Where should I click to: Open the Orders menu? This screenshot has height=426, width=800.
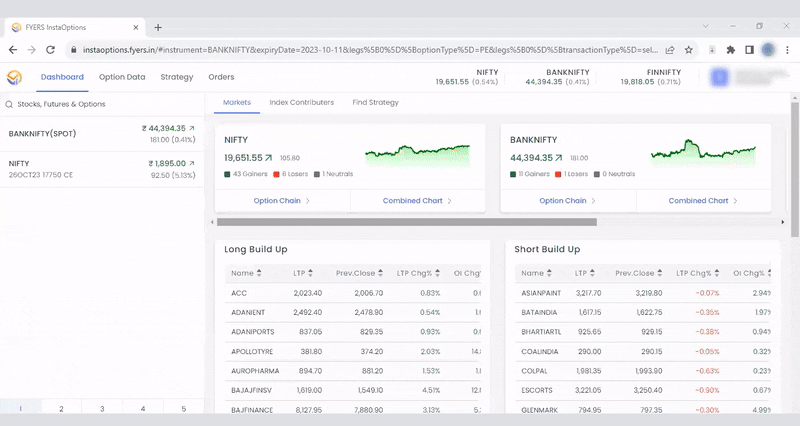(x=221, y=77)
